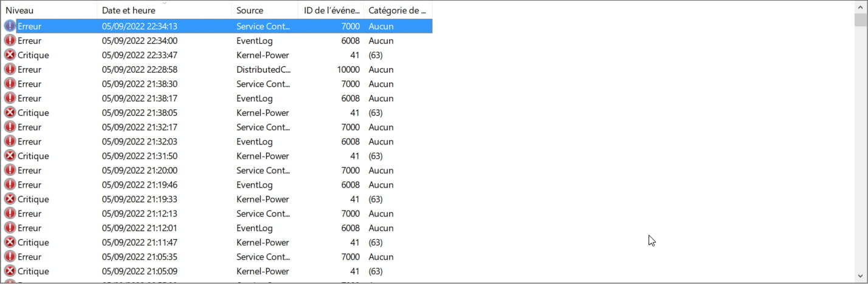Click the vertical scrollbar down arrow
Viewport: 868px width, 284px height.
861,276
